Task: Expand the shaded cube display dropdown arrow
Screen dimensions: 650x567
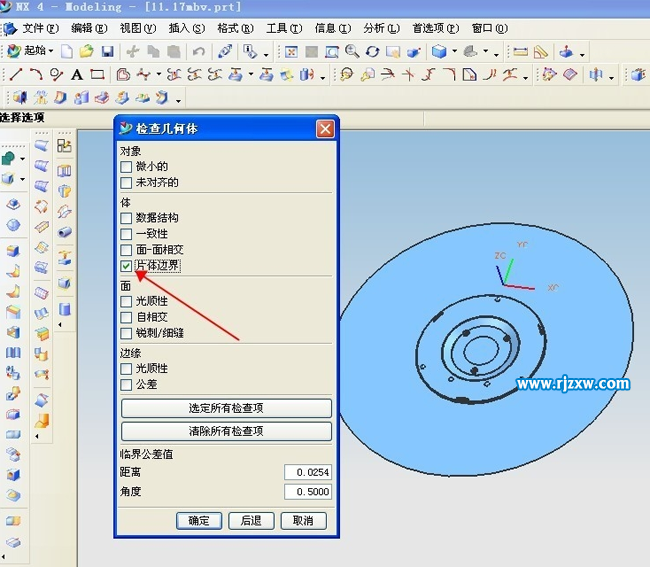Action: coord(454,51)
